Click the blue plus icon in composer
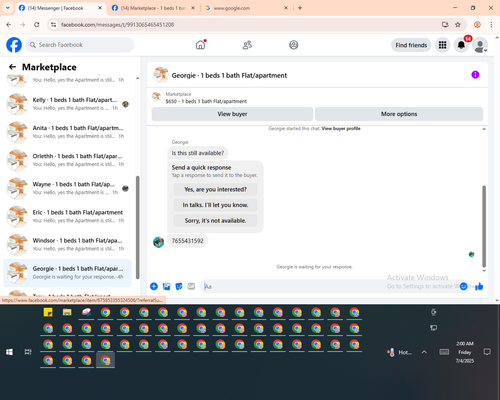Image resolution: width=500 pixels, height=400 pixels. (x=154, y=286)
